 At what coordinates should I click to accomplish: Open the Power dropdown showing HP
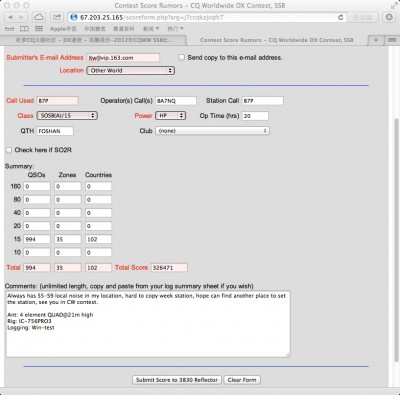click(x=170, y=116)
